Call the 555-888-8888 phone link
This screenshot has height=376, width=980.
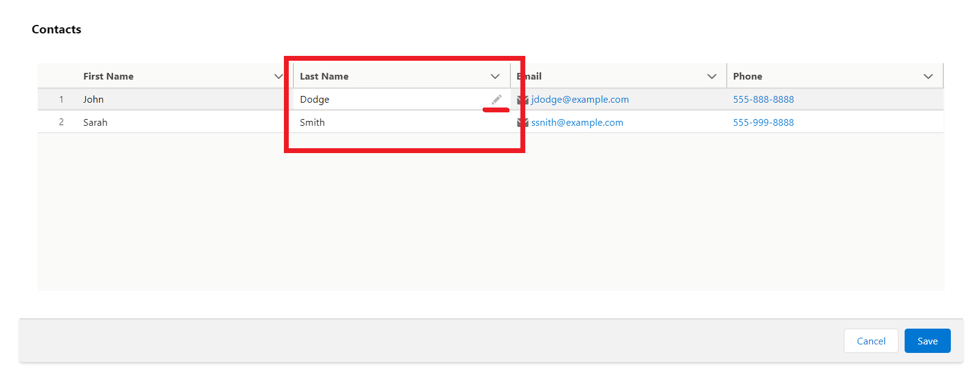click(763, 100)
